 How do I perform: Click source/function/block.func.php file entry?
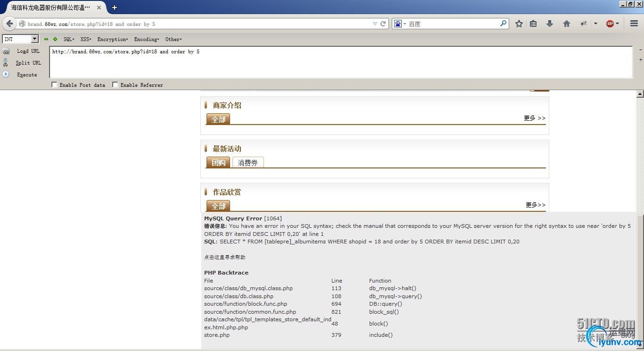point(246,304)
